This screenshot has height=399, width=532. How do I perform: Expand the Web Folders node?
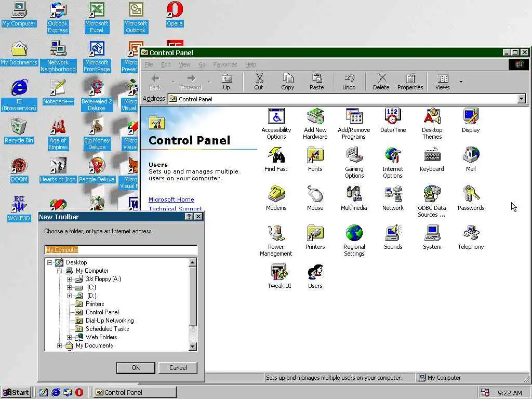coord(69,337)
